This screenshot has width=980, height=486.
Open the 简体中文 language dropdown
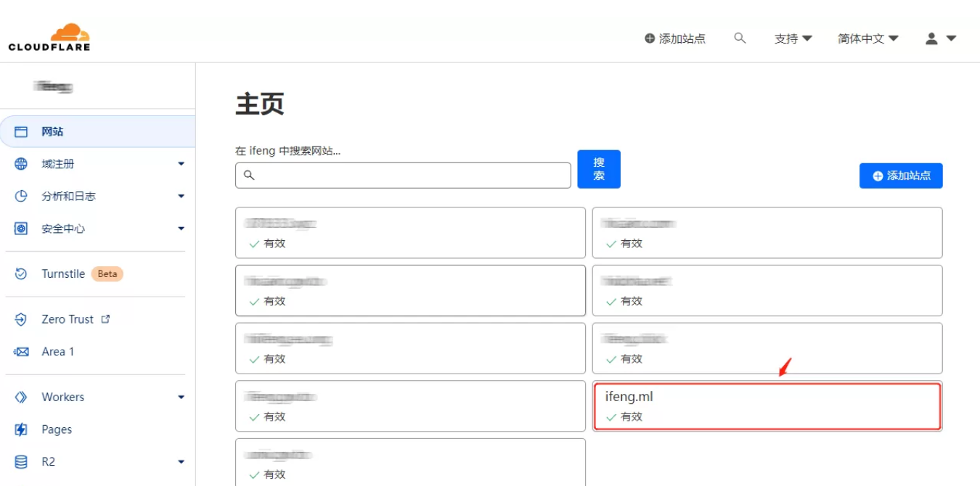868,38
